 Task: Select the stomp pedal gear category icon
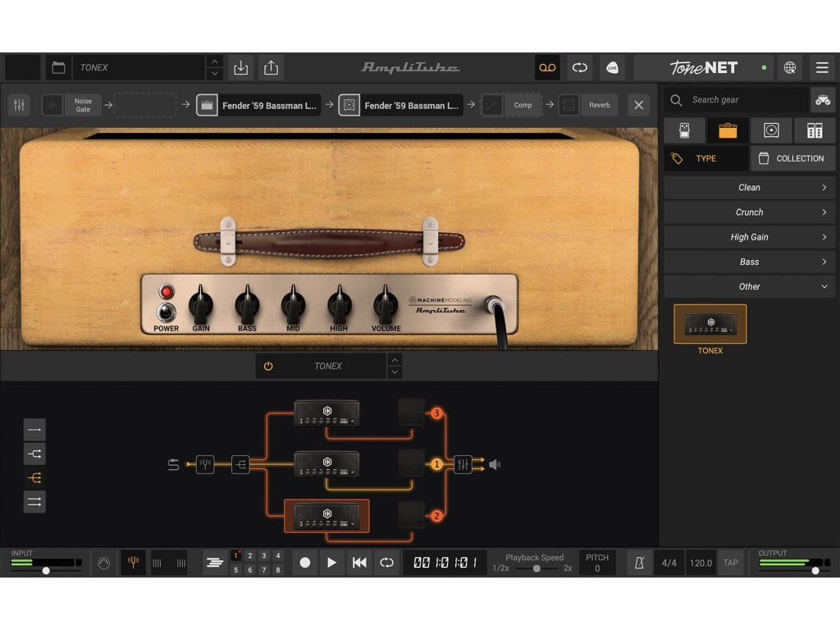685,130
